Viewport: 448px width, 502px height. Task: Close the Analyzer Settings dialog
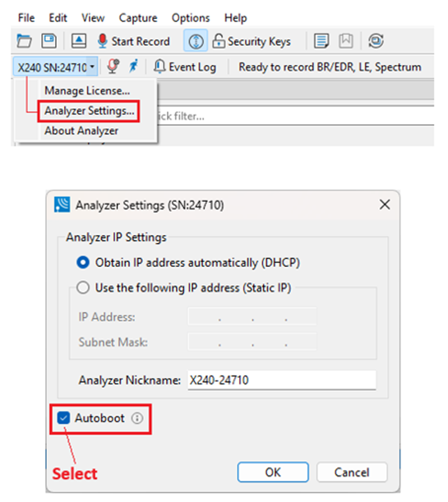point(385,205)
